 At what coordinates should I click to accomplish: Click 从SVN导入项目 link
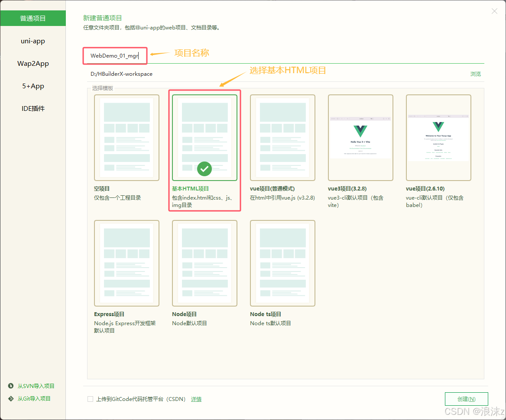(x=36, y=386)
